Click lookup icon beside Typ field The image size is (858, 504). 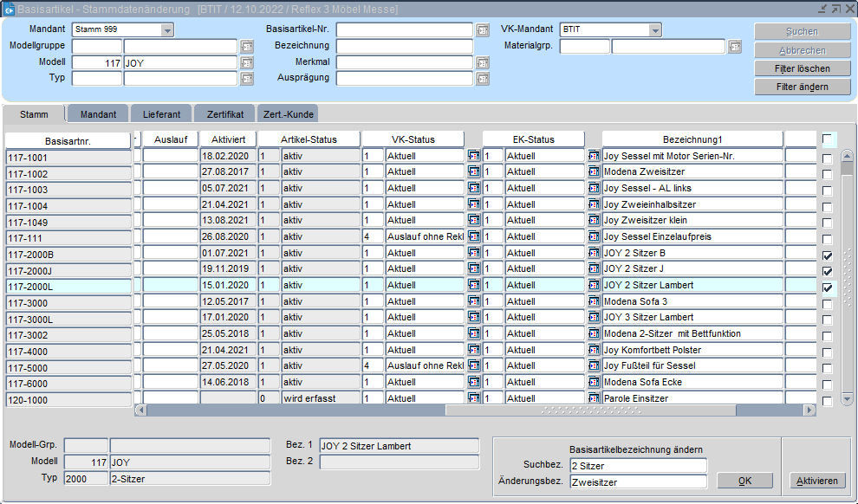[247, 79]
